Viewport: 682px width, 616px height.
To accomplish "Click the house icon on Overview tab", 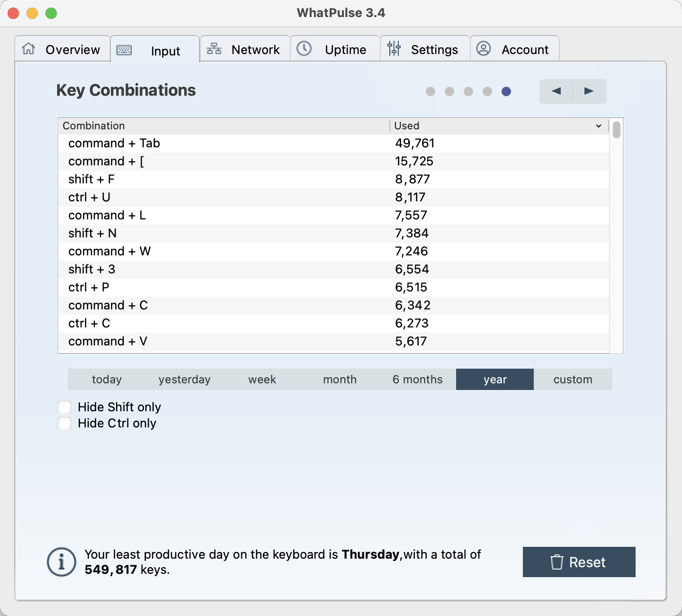I will (29, 49).
